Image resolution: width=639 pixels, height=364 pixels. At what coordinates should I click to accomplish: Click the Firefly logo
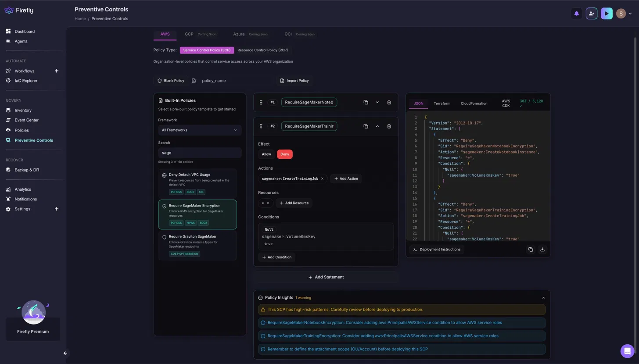click(x=19, y=10)
